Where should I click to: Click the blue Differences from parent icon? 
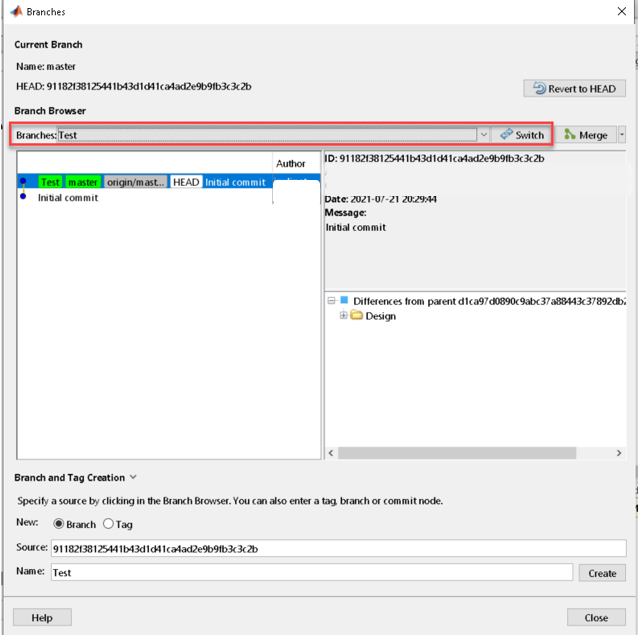pyautogui.click(x=344, y=300)
